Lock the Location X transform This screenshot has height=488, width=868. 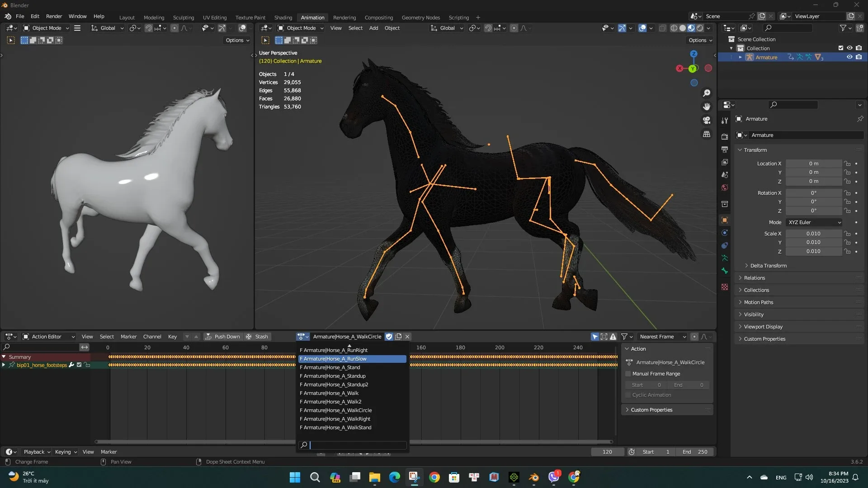click(x=847, y=164)
